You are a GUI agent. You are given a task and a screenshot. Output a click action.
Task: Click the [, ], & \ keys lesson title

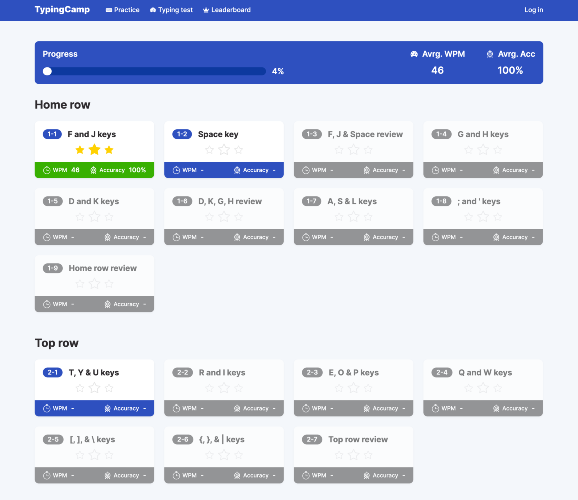pyautogui.click(x=93, y=440)
